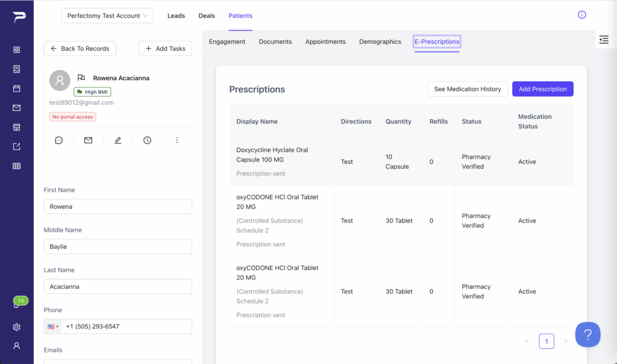Click the Add Tasks button
Image resolution: width=617 pixels, height=364 pixels.
165,48
